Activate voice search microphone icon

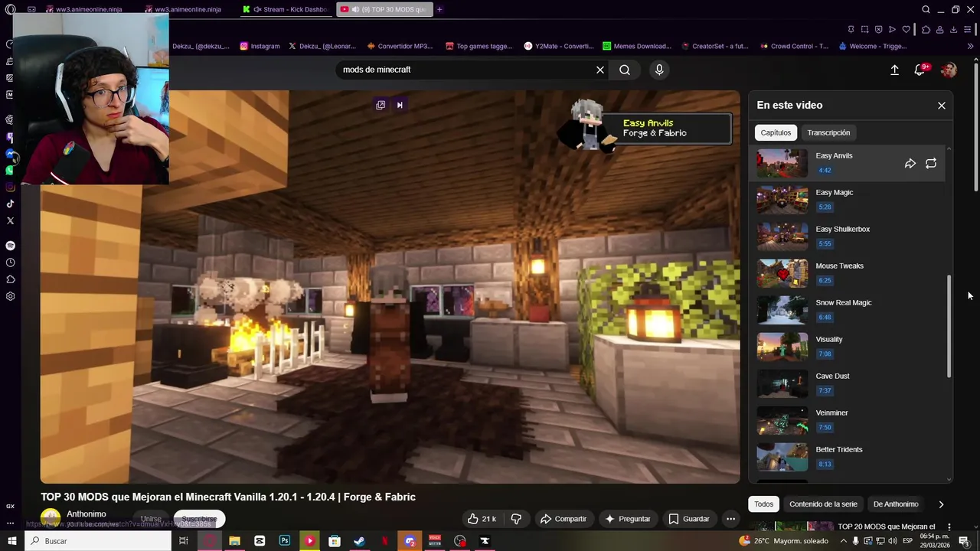coord(659,70)
